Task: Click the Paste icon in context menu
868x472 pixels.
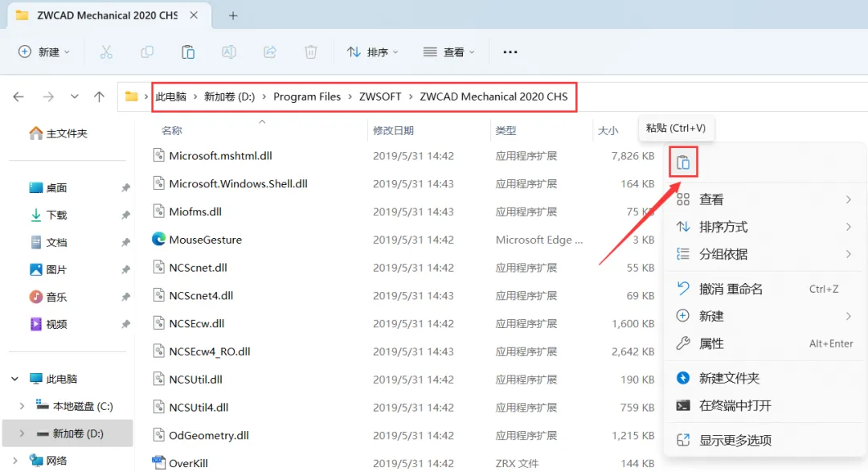Action: [683, 163]
